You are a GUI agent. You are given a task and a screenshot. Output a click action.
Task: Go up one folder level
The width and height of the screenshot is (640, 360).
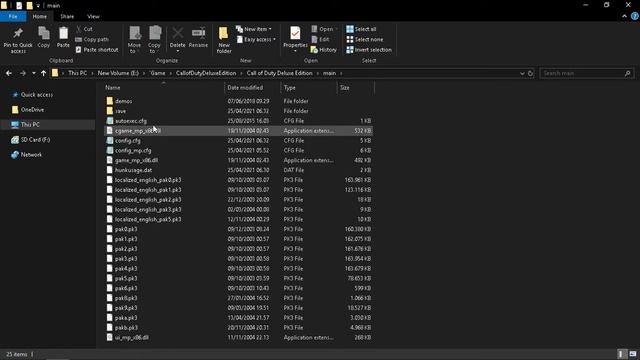tap(43, 73)
